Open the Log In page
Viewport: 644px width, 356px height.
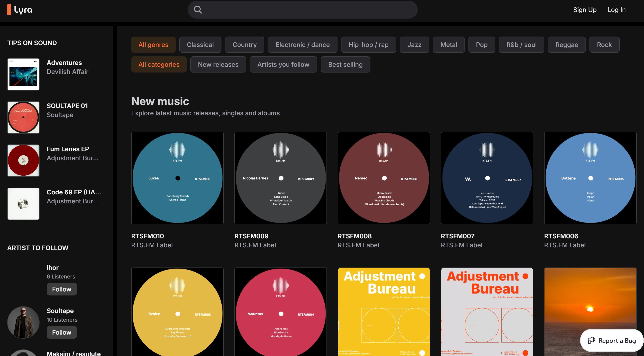click(616, 10)
